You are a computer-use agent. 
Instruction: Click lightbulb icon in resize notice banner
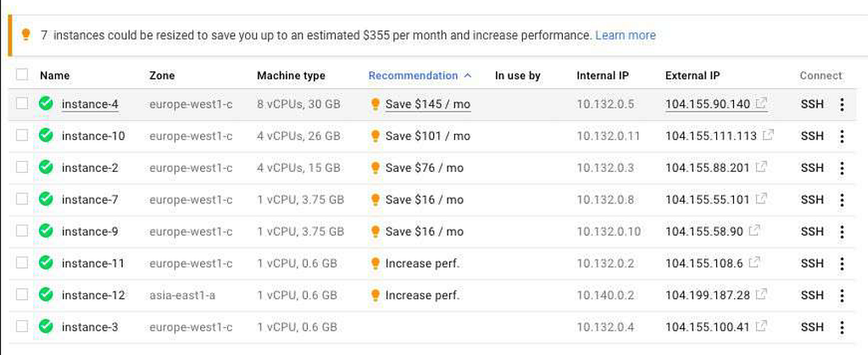point(25,35)
